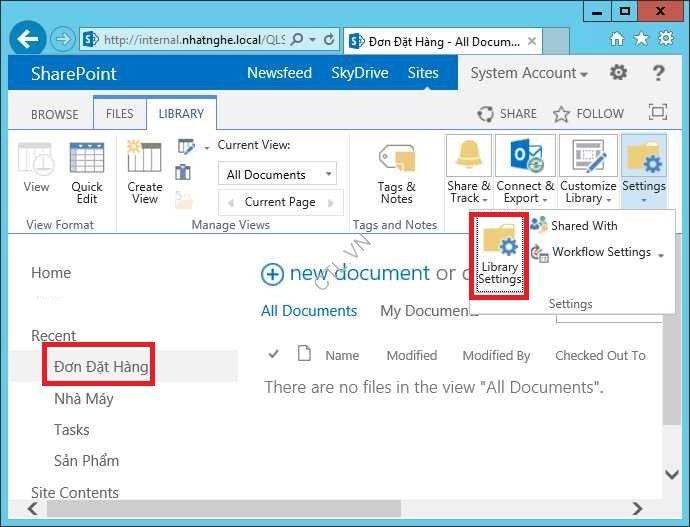This screenshot has width=690, height=527.
Task: Toggle focus on content icon
Action: (x=657, y=113)
